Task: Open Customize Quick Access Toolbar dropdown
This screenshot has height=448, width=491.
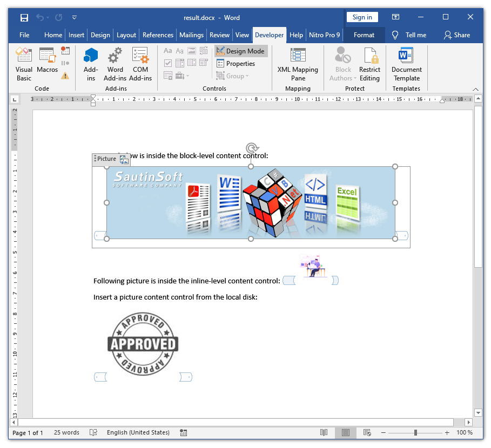Action: [x=75, y=18]
